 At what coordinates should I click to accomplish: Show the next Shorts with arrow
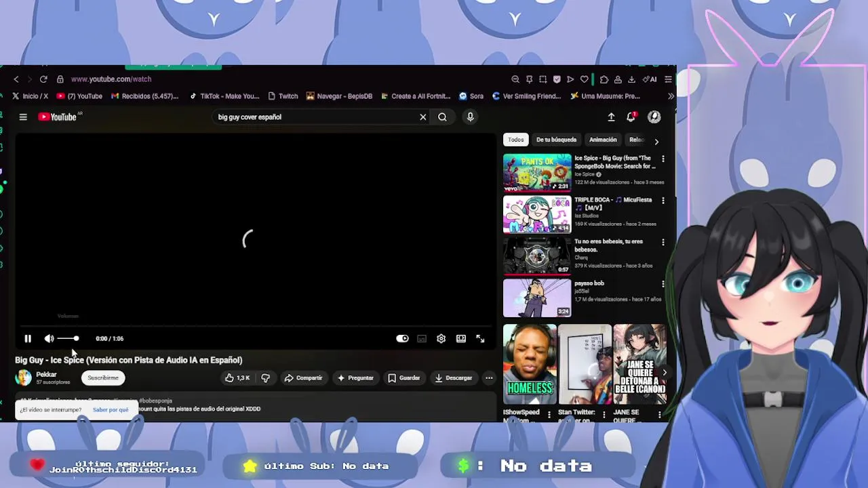[665, 372]
